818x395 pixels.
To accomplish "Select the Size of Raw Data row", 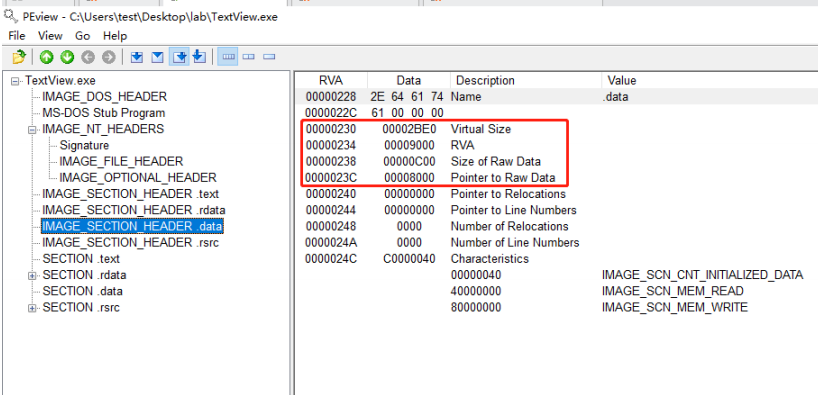I will [x=557, y=161].
